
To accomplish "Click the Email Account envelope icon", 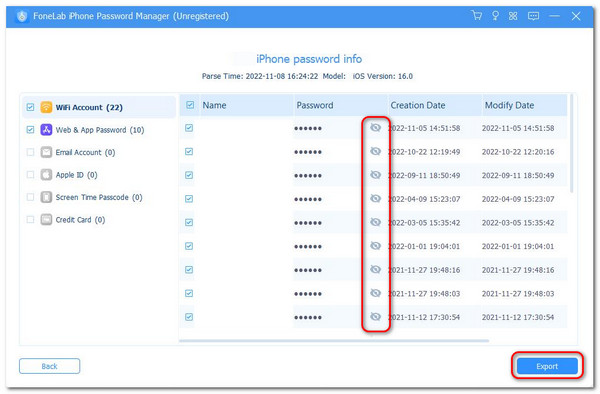I will pyautogui.click(x=46, y=152).
